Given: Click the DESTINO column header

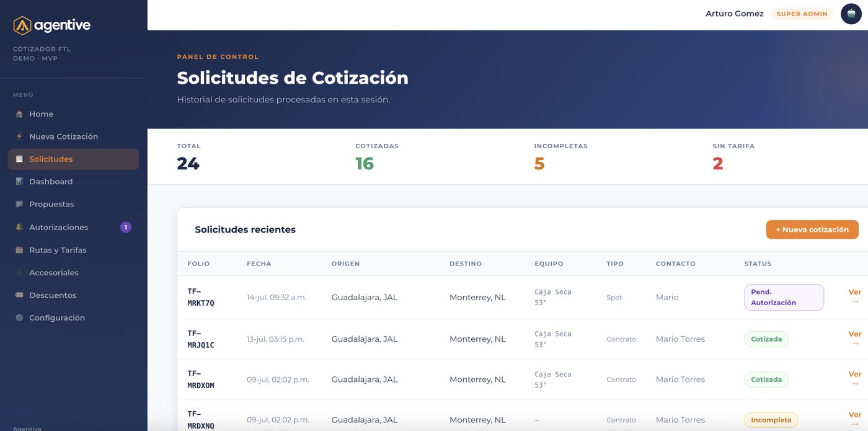Looking at the screenshot, I should (466, 264).
